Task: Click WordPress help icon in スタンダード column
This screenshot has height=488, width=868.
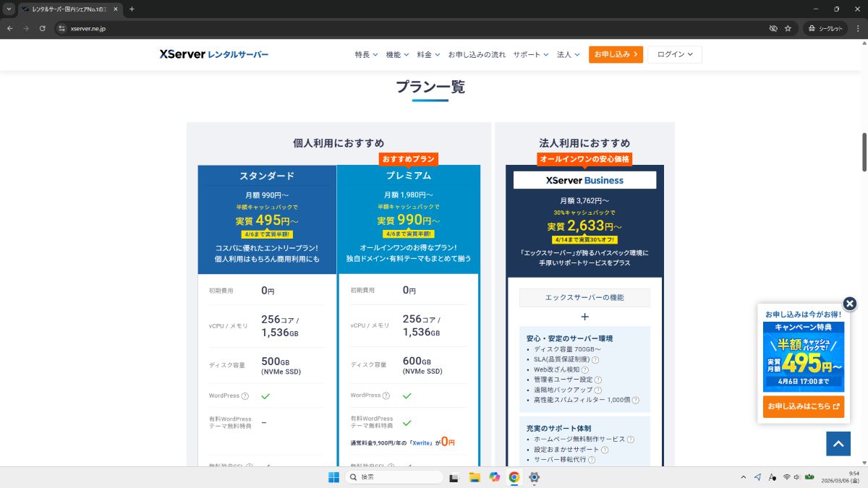Action: pyautogui.click(x=244, y=396)
